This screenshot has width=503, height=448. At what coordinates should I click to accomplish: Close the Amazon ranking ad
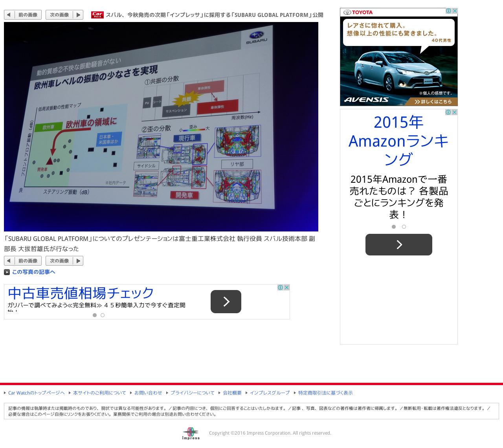pyautogui.click(x=454, y=112)
